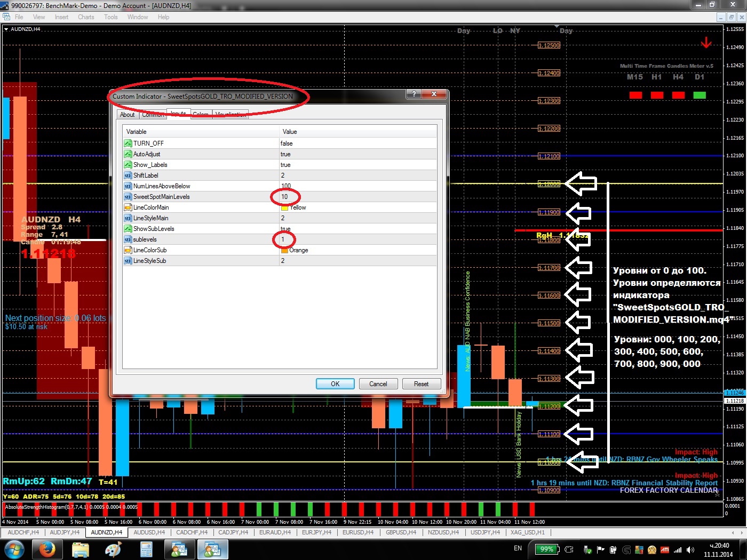Open the Insert menu
Viewport: 747px width, 560px height.
(61, 17)
